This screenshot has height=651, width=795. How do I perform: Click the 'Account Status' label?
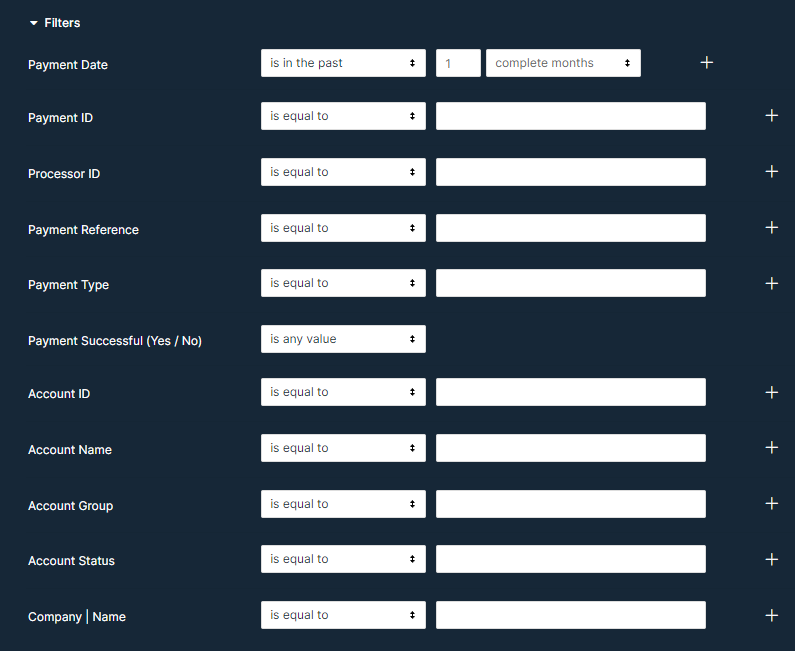coord(71,561)
